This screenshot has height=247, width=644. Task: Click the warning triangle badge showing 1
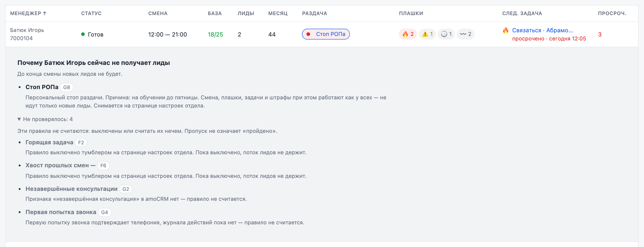[427, 34]
